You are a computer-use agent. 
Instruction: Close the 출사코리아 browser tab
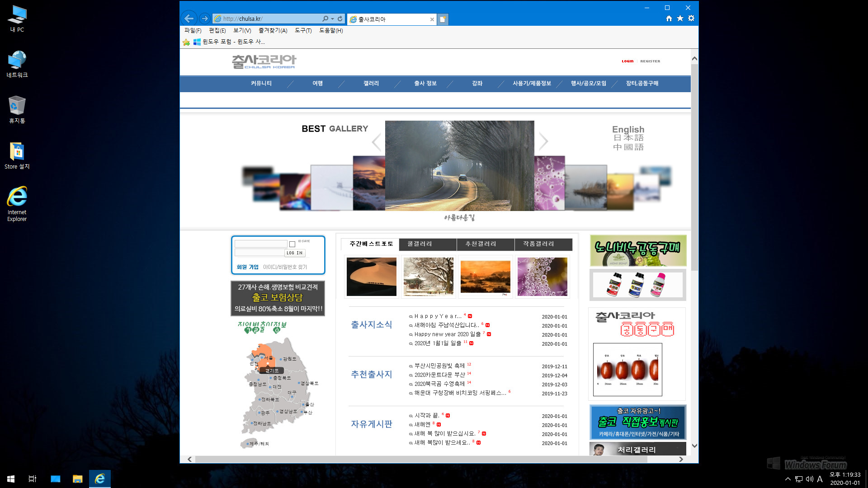[x=432, y=19]
